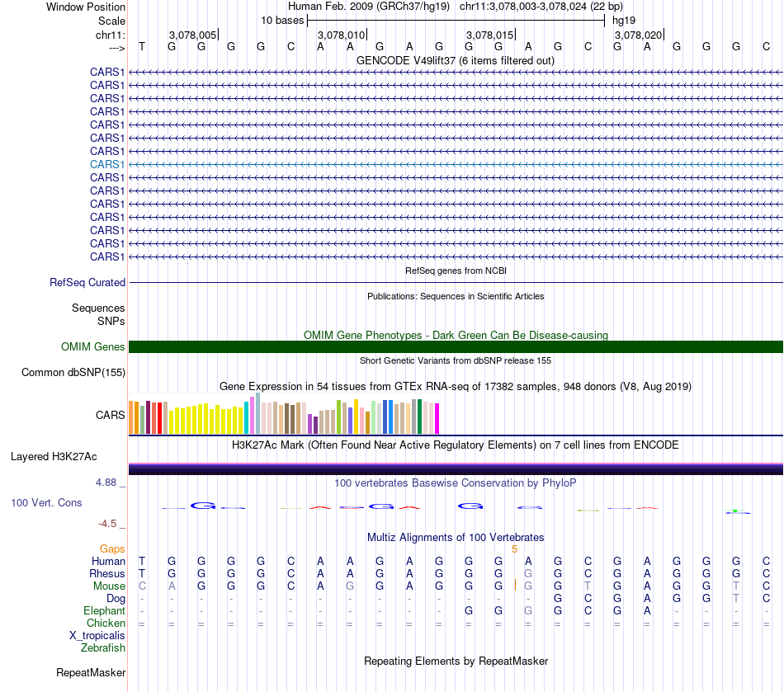Select the Scale track label
The width and height of the screenshot is (784, 692).
(x=111, y=21)
